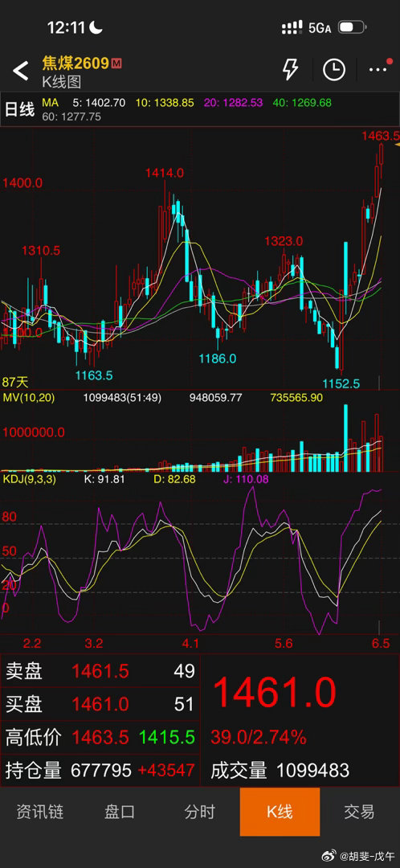400x868 pixels.
Task: Tap the back arrow icon
Action: (20, 71)
